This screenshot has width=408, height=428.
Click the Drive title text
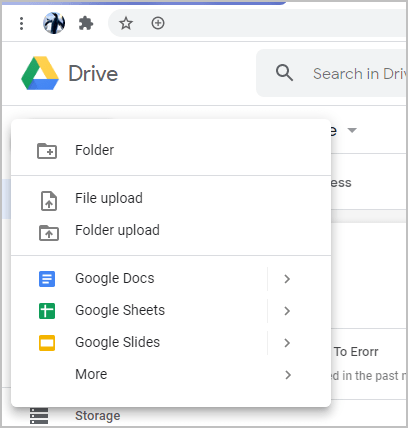[93, 73]
